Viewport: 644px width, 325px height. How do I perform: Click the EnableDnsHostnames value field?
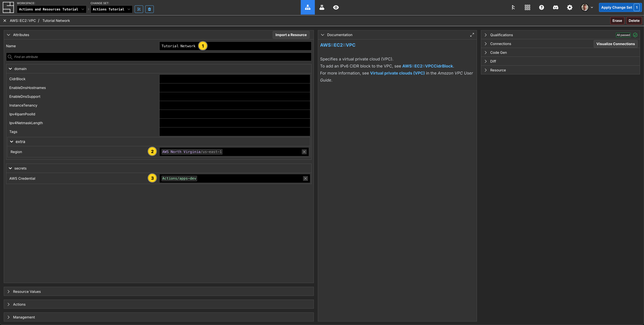coord(235,88)
